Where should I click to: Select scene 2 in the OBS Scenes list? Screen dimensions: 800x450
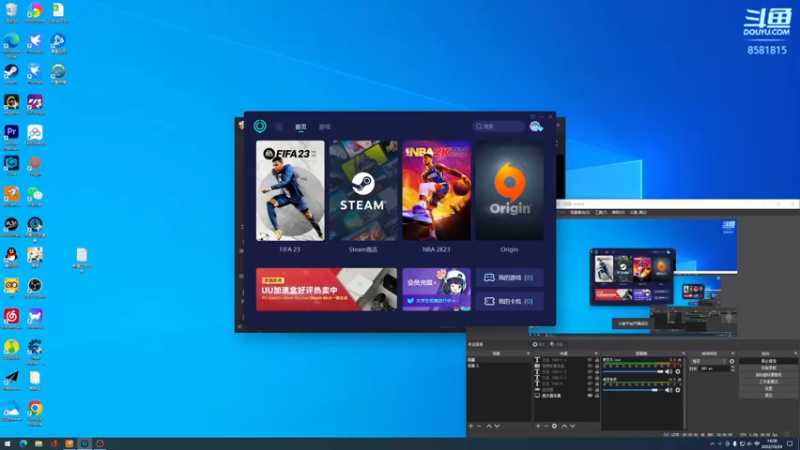click(498, 366)
